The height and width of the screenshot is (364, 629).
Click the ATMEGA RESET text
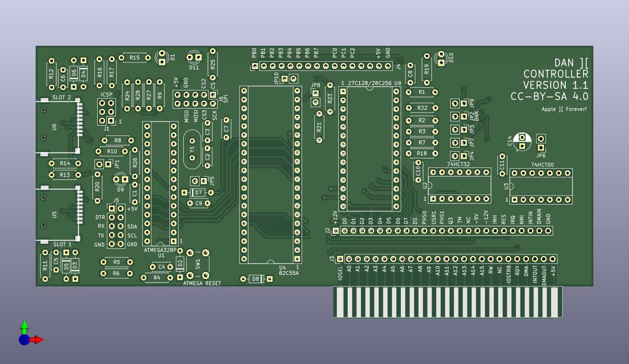(202, 283)
